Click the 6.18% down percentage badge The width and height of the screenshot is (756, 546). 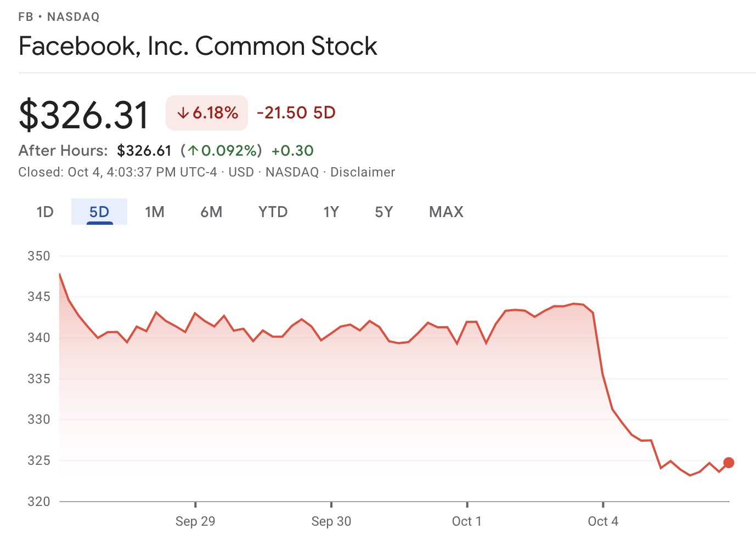(x=207, y=113)
